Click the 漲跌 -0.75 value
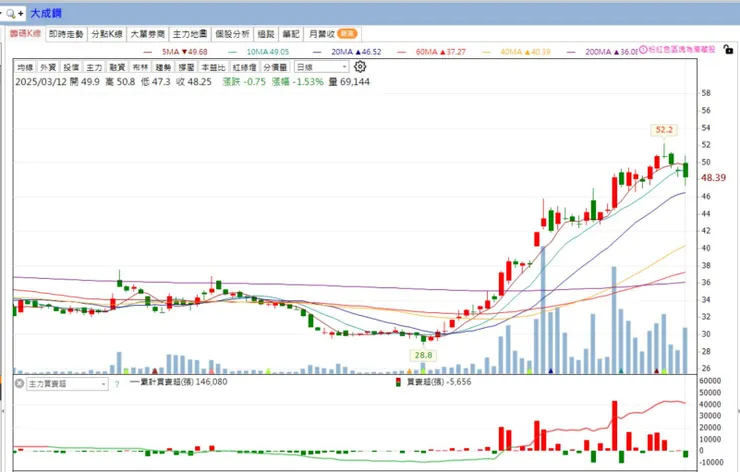Viewport: 740px width, 472px height. click(244, 82)
